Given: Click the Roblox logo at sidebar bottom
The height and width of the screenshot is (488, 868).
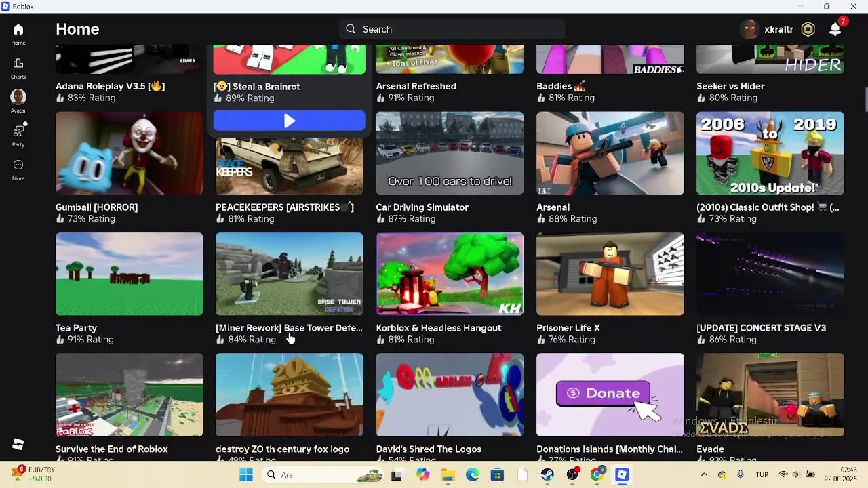Looking at the screenshot, I should pyautogui.click(x=18, y=444).
